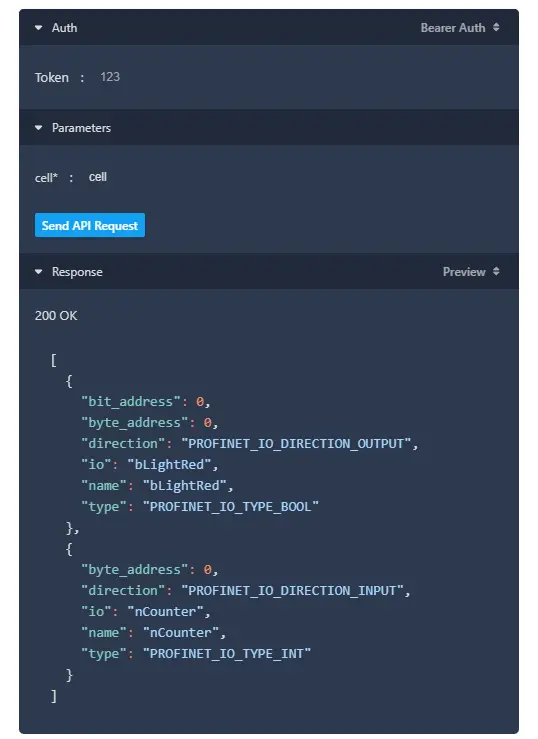The width and height of the screenshot is (538, 739).
Task: Click the PROFINET_IO_TYPE_INT value
Action: (227, 654)
